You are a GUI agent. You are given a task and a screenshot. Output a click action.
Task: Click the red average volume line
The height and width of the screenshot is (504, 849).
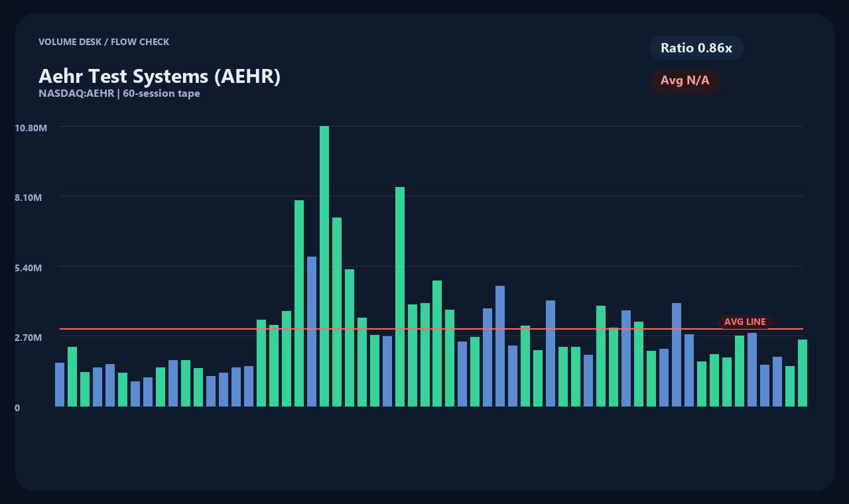431,329
